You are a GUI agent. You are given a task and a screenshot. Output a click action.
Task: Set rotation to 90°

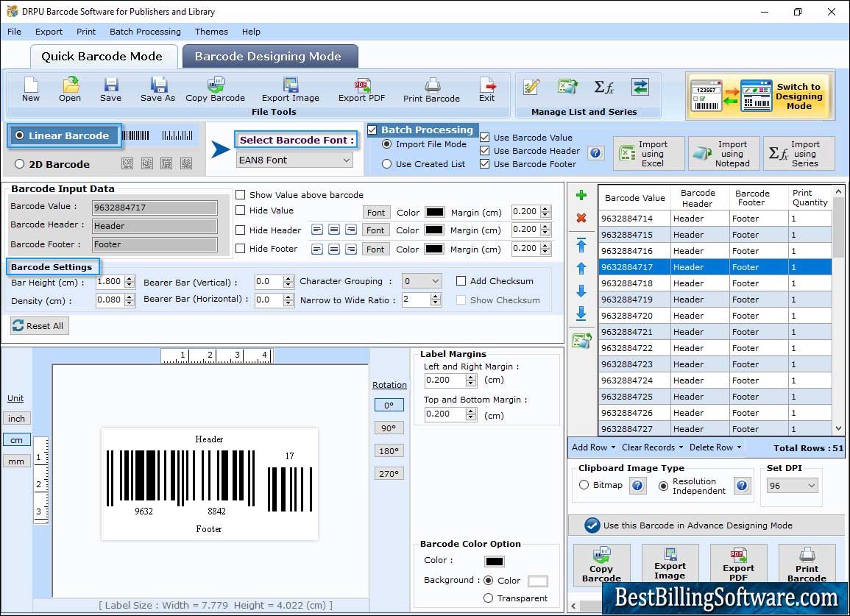click(x=388, y=428)
